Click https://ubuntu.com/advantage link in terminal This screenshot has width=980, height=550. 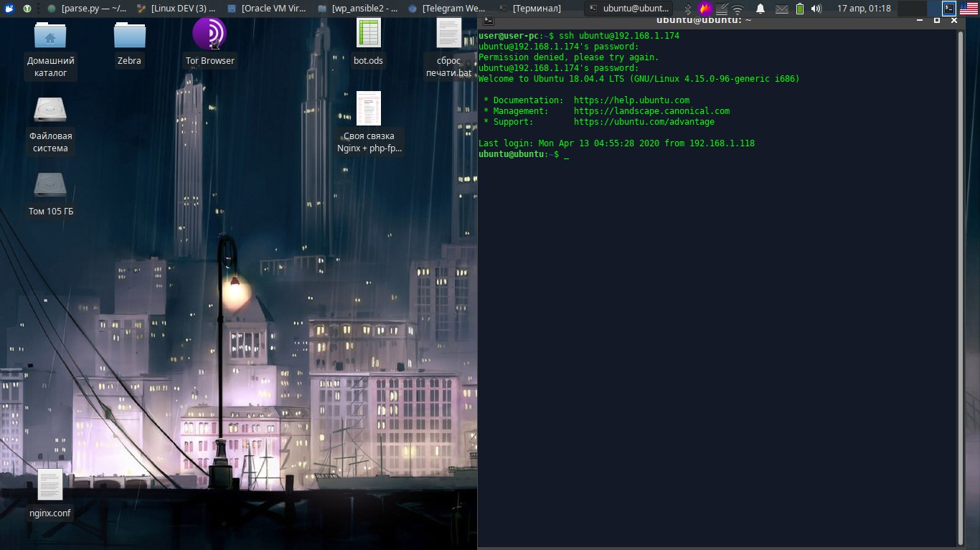[x=644, y=122]
